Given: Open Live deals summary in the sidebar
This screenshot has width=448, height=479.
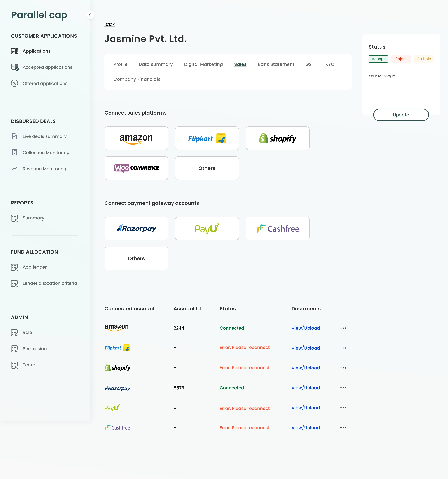Looking at the screenshot, I should pyautogui.click(x=44, y=136).
